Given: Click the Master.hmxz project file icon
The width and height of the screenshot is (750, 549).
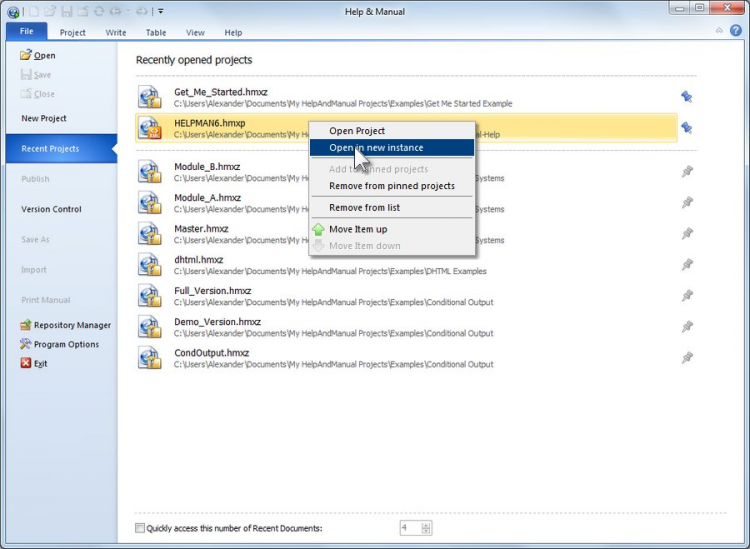Looking at the screenshot, I should pos(150,234).
